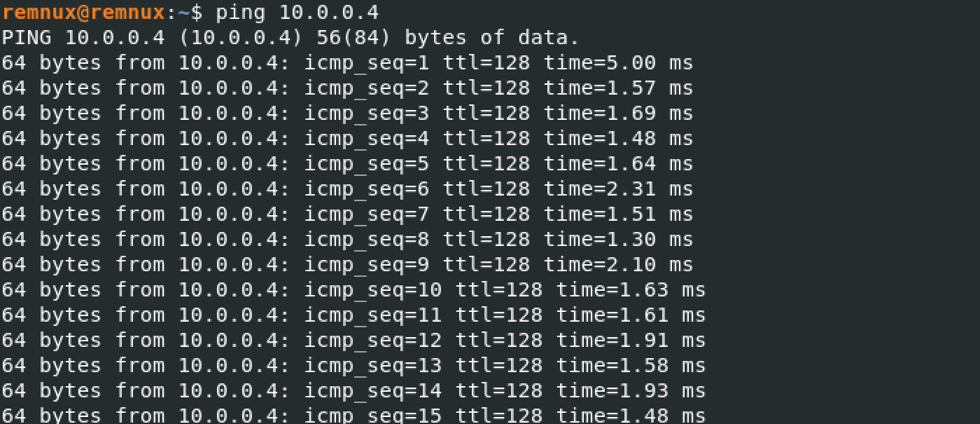Click the icmp_seq=1 reply line
This screenshot has height=424, width=980.
pos(346,63)
